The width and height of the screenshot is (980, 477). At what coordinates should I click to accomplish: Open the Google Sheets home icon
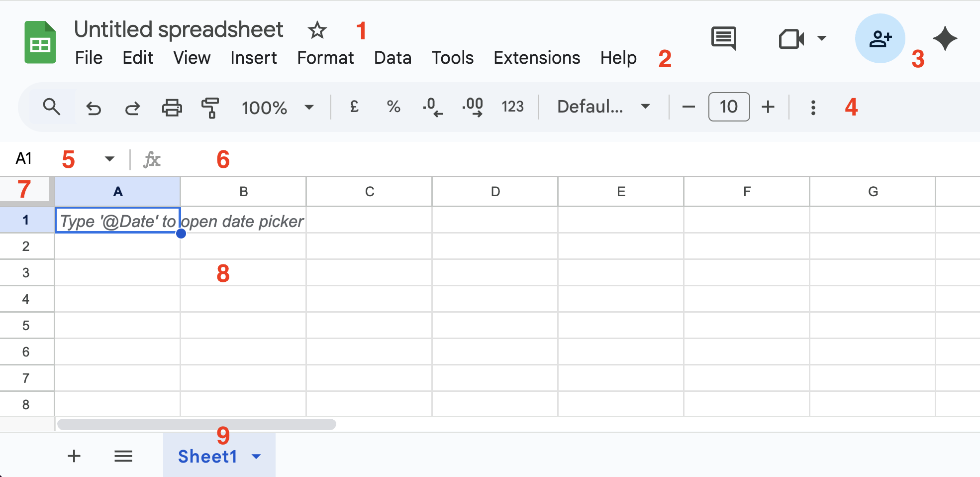coord(40,42)
